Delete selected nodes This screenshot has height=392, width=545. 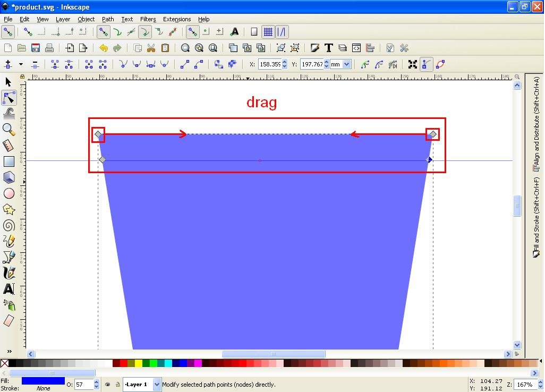pos(35,64)
